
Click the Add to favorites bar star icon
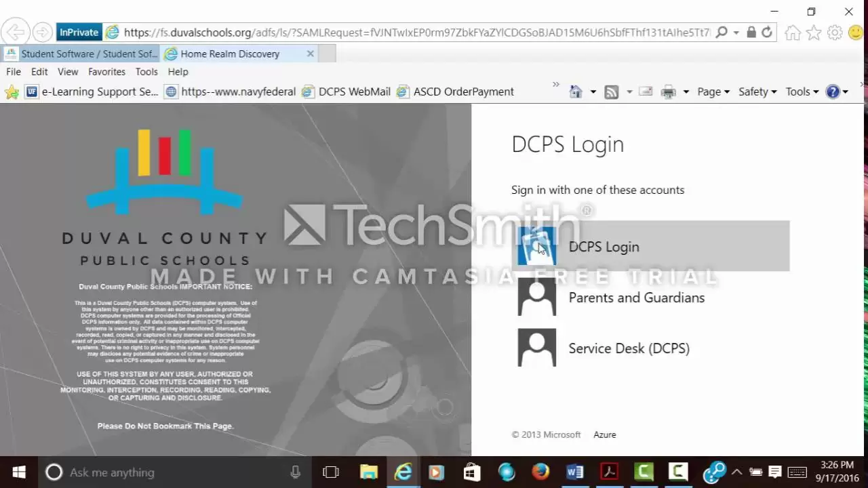coord(12,92)
